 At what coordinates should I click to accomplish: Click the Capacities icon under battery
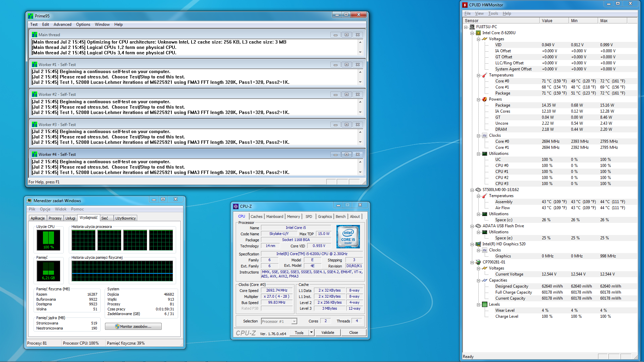click(x=485, y=280)
